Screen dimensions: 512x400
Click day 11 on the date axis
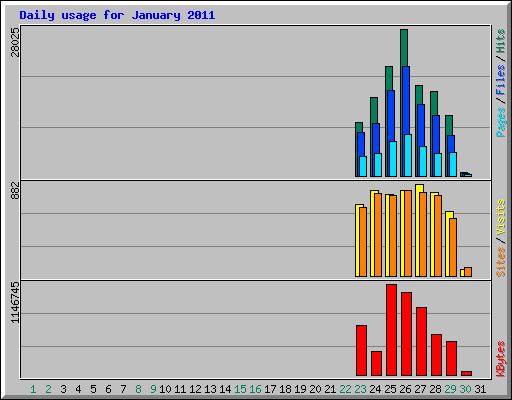(x=180, y=389)
